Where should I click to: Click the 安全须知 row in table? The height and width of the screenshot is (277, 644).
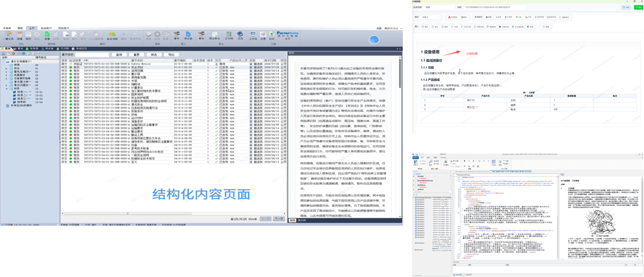[x=174, y=67]
